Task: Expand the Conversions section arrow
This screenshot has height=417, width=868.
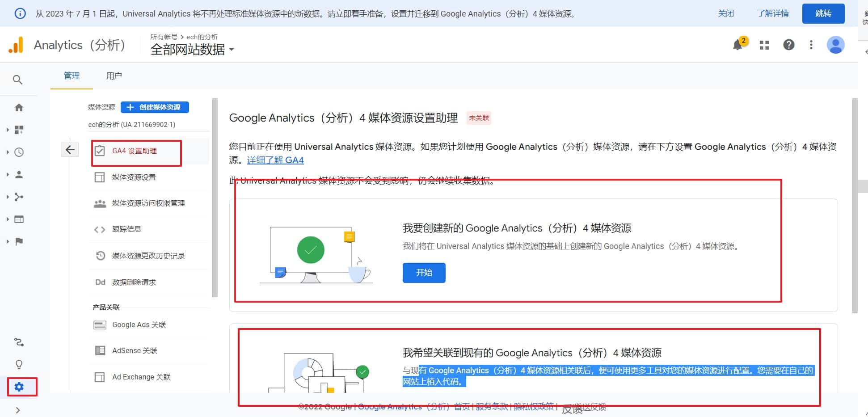Action: [8, 241]
